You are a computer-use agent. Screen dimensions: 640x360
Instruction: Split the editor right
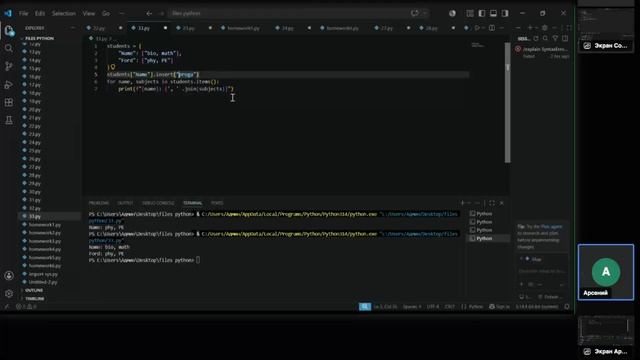[x=492, y=28]
